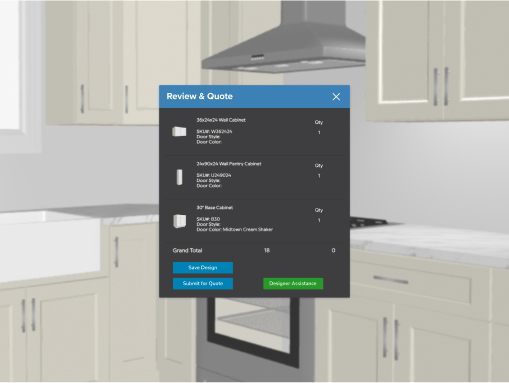Click the 36x24x24 Wall Cabinet item name
Screen dimensions: 509x383
coord(221,120)
